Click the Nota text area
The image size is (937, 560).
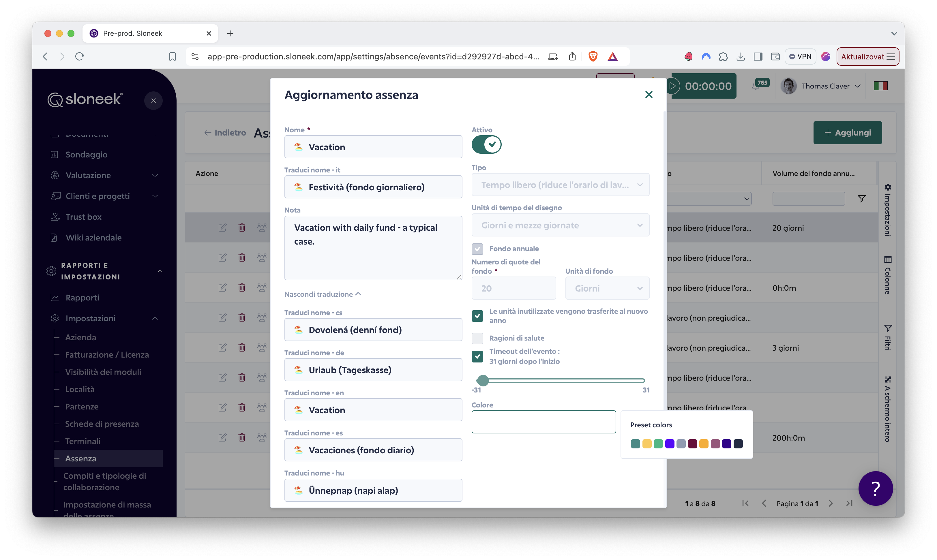[x=373, y=248]
